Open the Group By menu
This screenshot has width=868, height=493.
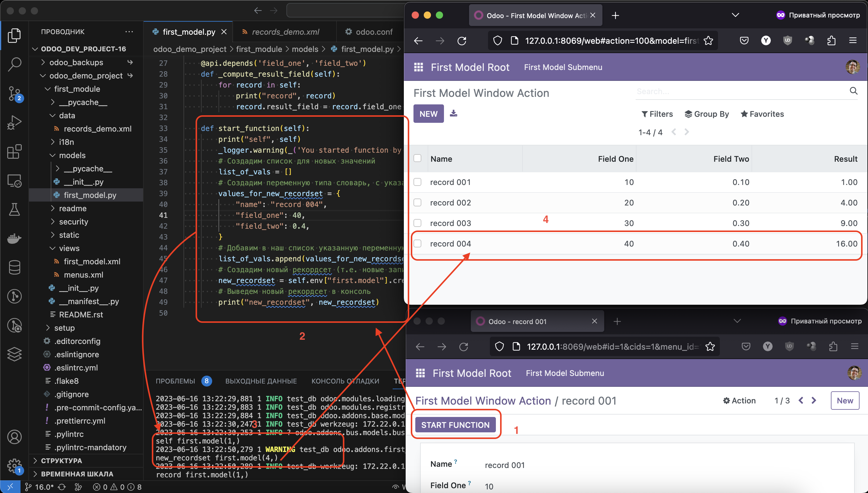pyautogui.click(x=707, y=114)
